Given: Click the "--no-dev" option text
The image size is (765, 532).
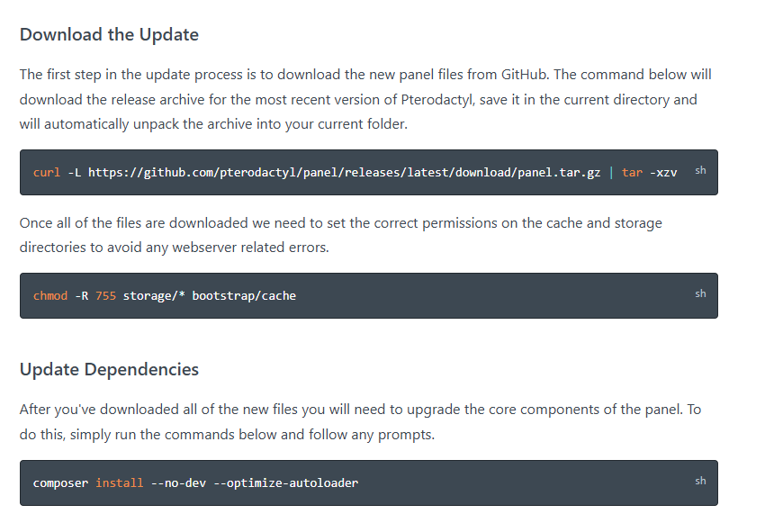Looking at the screenshot, I should tap(178, 483).
